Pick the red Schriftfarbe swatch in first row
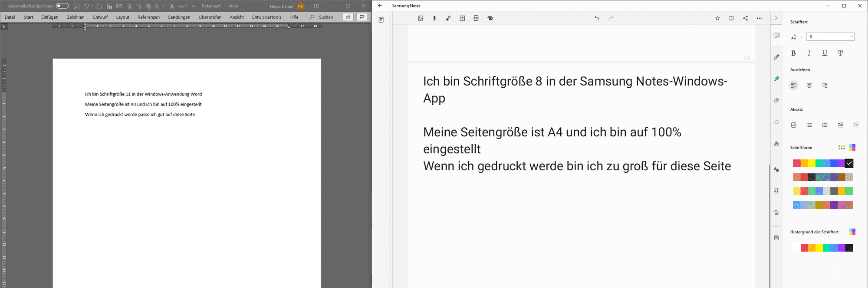The width and height of the screenshot is (868, 288). coord(797,163)
